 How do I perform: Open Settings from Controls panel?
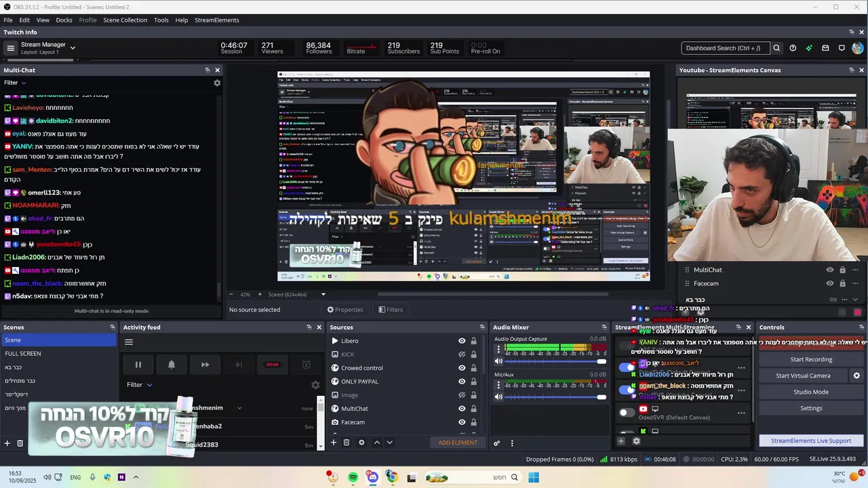tap(811, 408)
